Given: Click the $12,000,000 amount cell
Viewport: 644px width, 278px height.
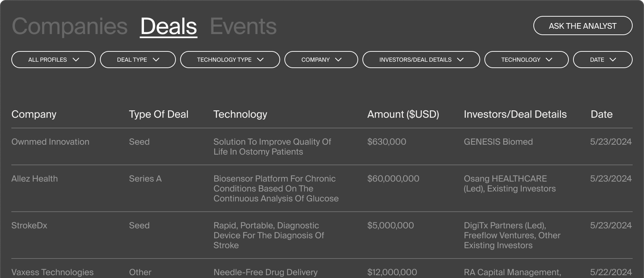Looking at the screenshot, I should 392,272.
